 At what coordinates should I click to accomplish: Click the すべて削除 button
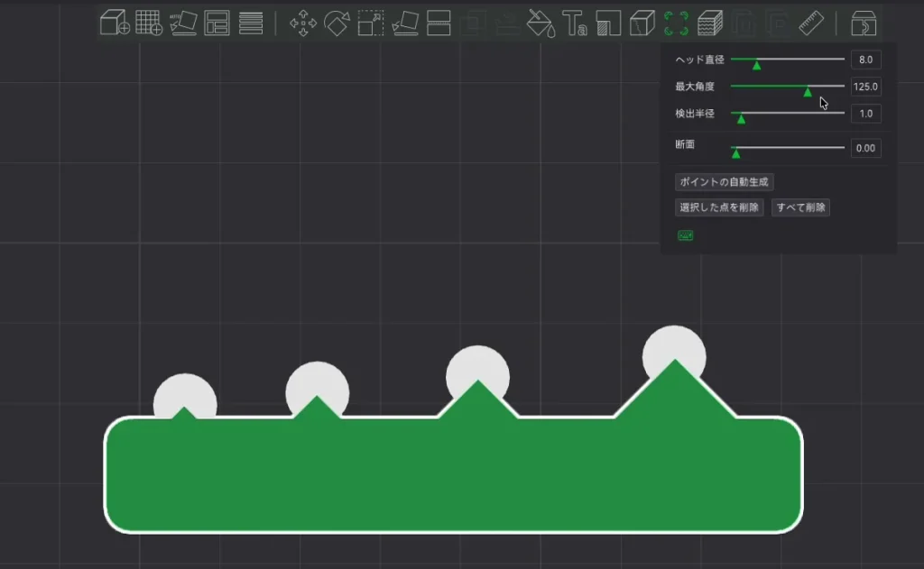click(800, 206)
